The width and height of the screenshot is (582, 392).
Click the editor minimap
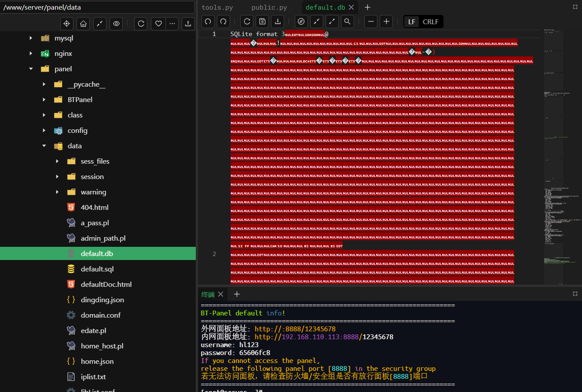coord(562,157)
